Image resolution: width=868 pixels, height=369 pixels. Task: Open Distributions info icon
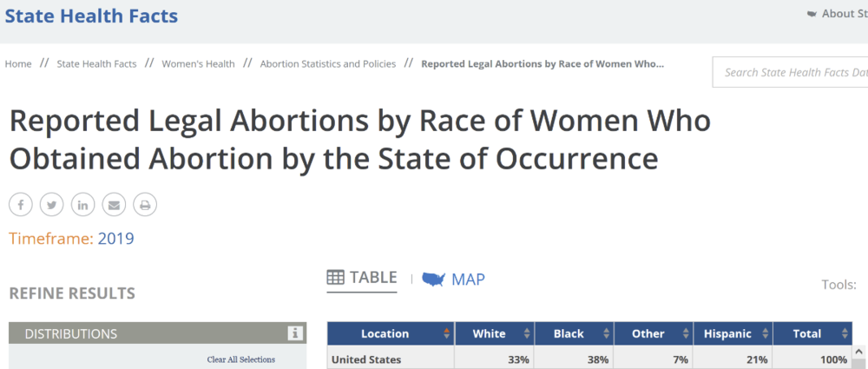(295, 333)
